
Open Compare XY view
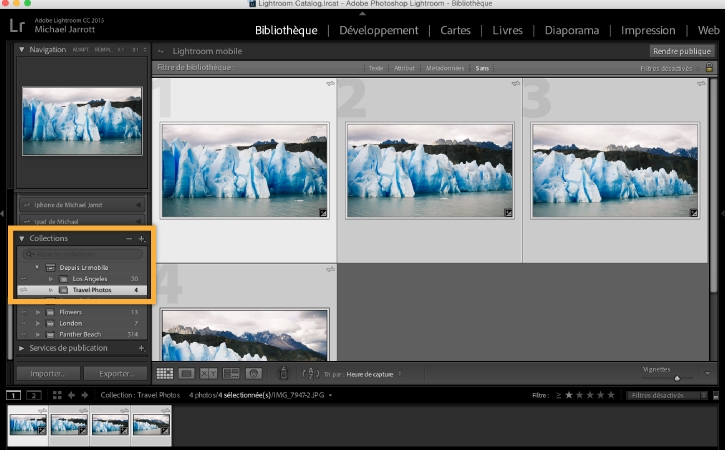(209, 373)
